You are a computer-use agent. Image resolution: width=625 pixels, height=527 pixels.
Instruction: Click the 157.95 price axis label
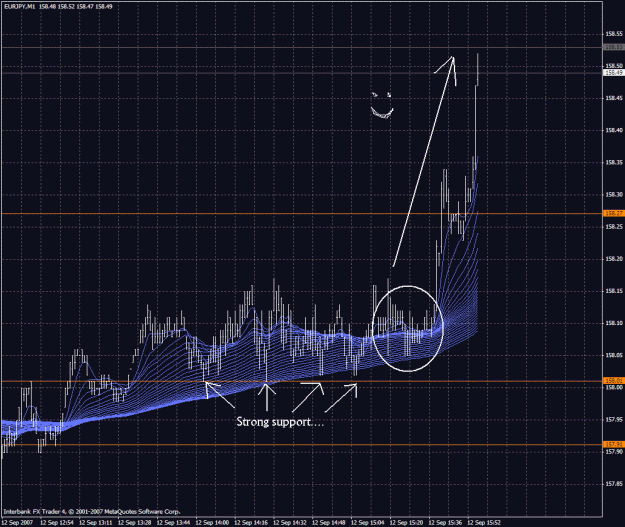click(x=614, y=420)
